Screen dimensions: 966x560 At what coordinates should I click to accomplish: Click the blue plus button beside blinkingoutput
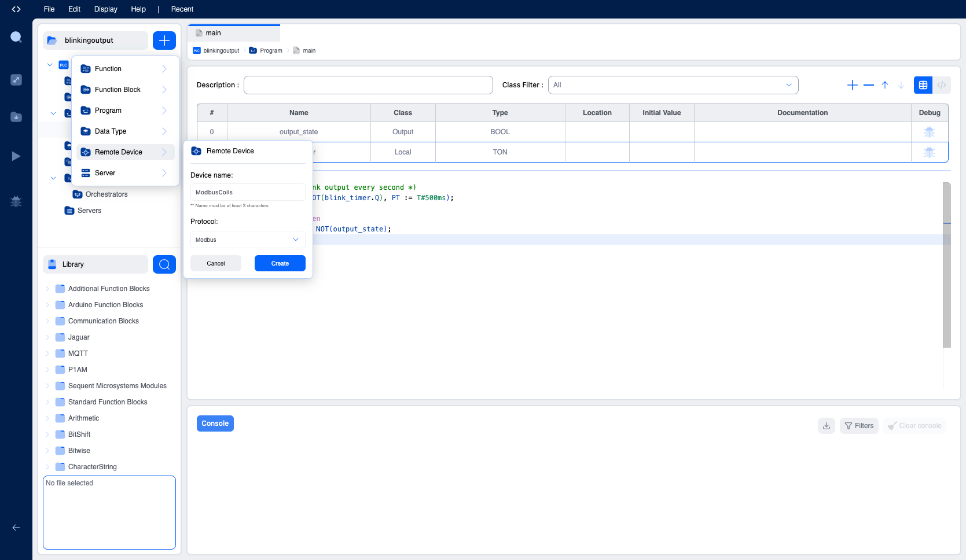pyautogui.click(x=164, y=40)
